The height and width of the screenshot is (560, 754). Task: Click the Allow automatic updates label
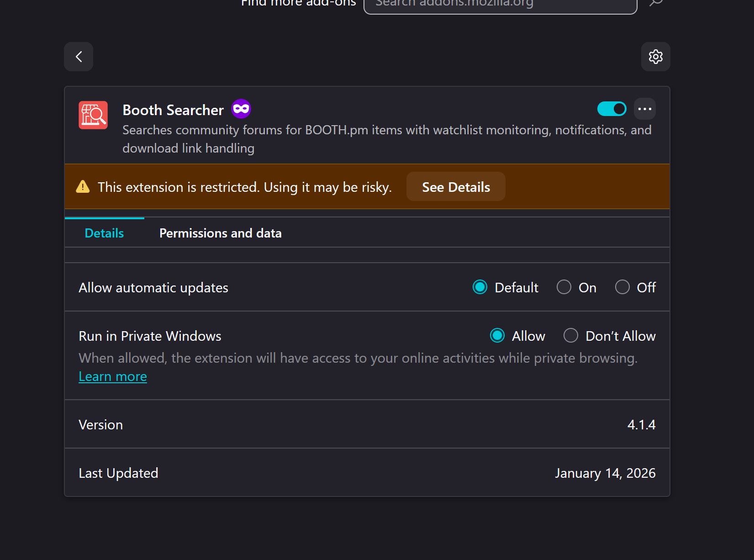[153, 288]
